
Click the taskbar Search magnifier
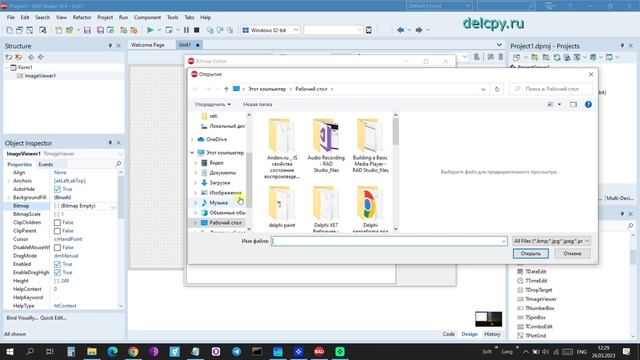tap(30, 351)
